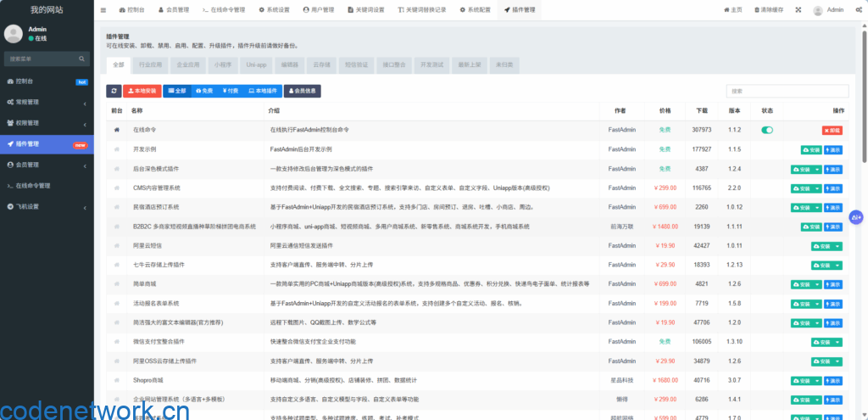Select the Uni-app category tab
This screenshot has width=868, height=420.
pyautogui.click(x=256, y=64)
